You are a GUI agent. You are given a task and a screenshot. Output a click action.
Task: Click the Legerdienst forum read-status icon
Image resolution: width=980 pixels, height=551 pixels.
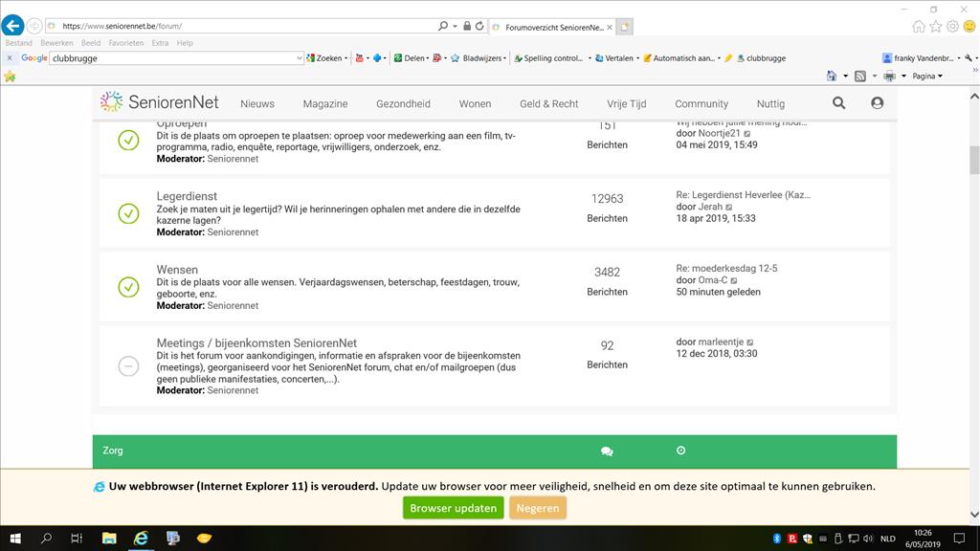pos(128,213)
